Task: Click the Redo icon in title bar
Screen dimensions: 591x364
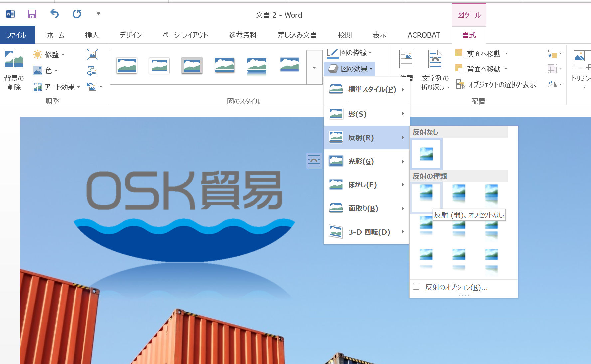Action: [77, 14]
